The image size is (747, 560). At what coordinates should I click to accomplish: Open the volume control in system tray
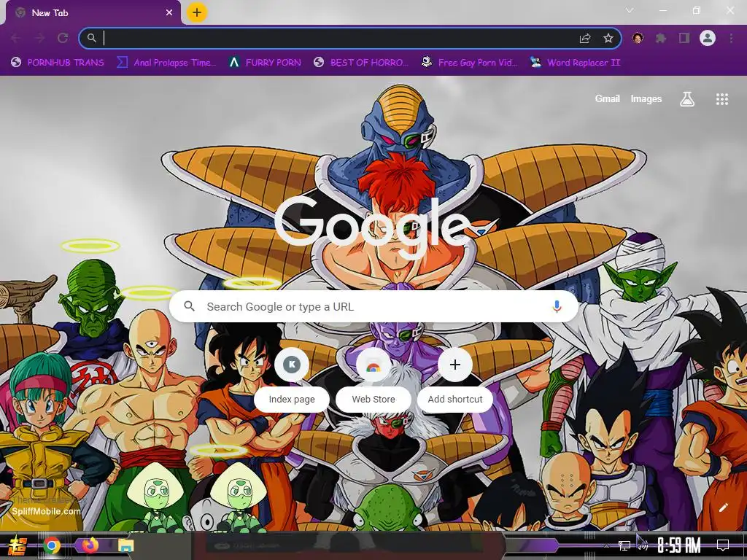coord(642,545)
